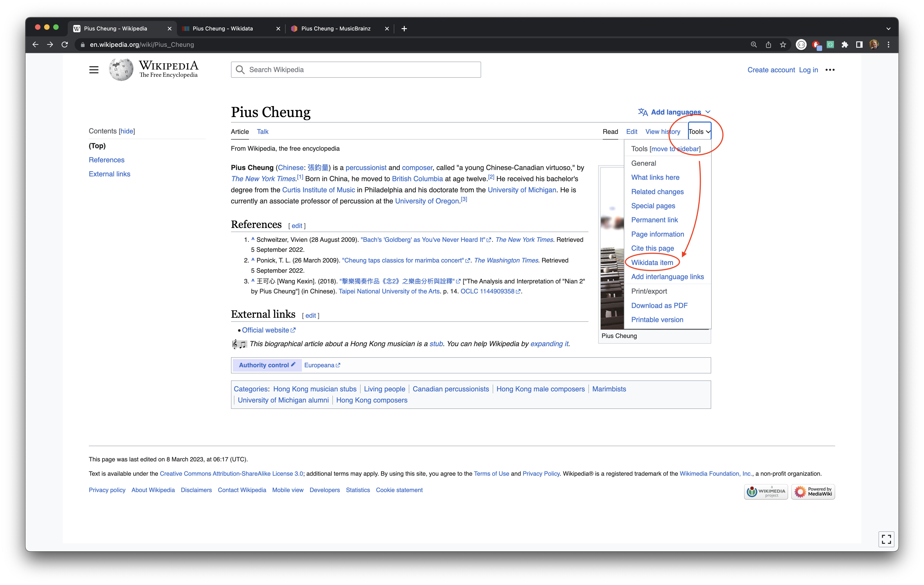Toggle full-width layout icon at bottom right
The width and height of the screenshot is (924, 585).
[x=886, y=539]
